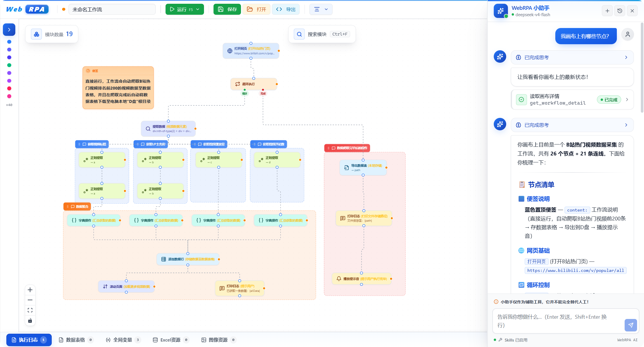Open the assistant chat history
This screenshot has height=347, width=644.
620,11
